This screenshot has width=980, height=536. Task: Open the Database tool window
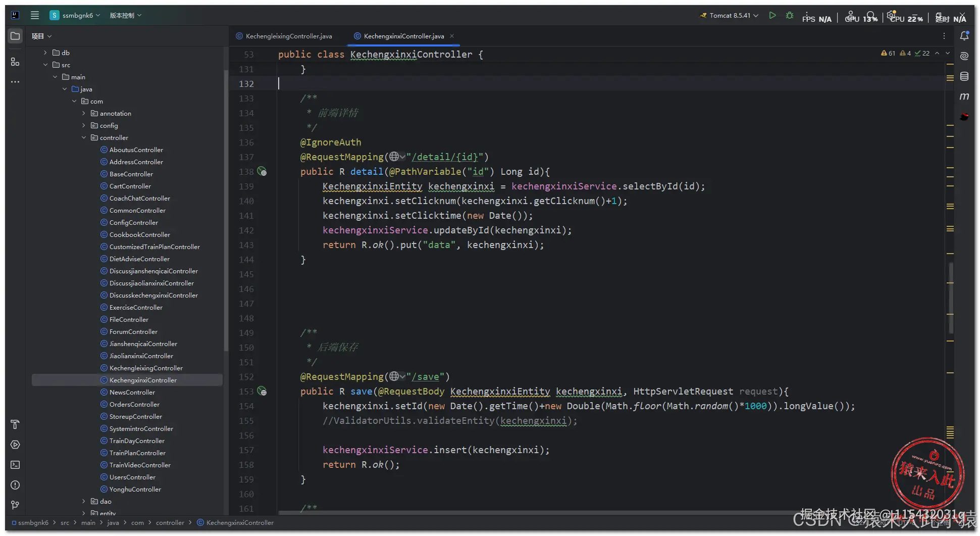point(964,76)
